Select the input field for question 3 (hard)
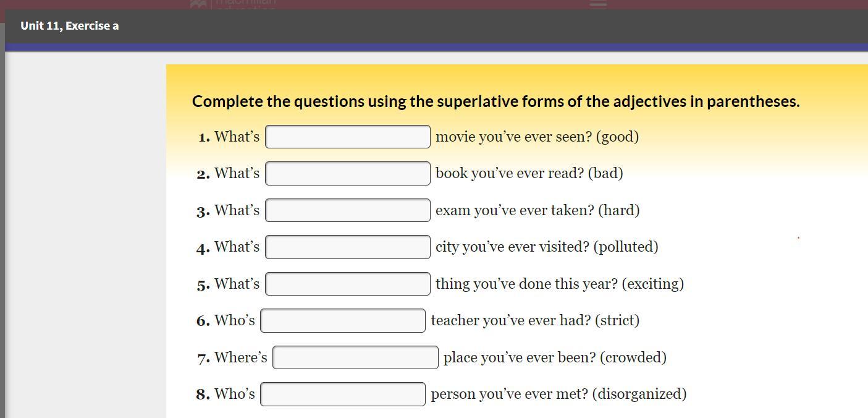The width and height of the screenshot is (868, 418). [347, 210]
